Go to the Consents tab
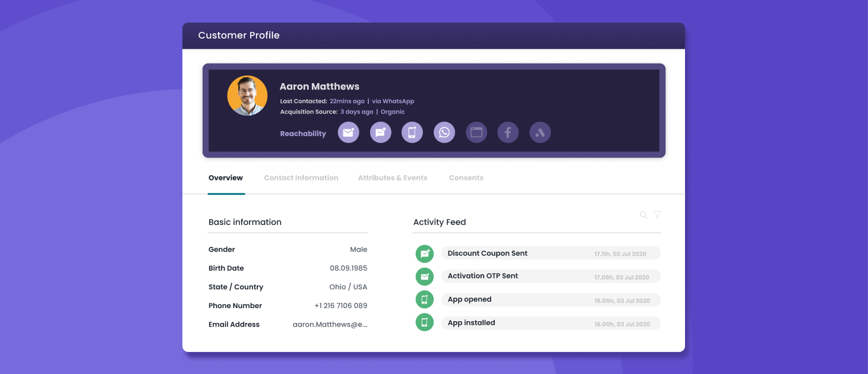This screenshot has height=374, width=868. (x=466, y=178)
